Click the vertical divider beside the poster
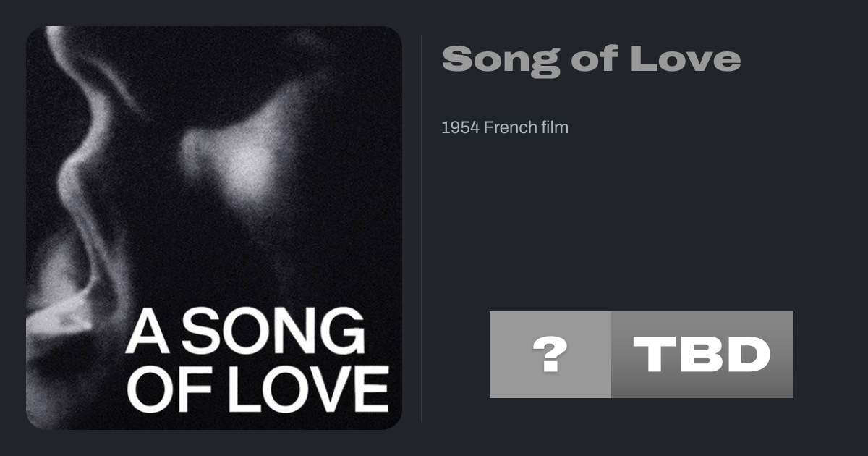Viewport: 868px width, 456px height. tap(422, 227)
